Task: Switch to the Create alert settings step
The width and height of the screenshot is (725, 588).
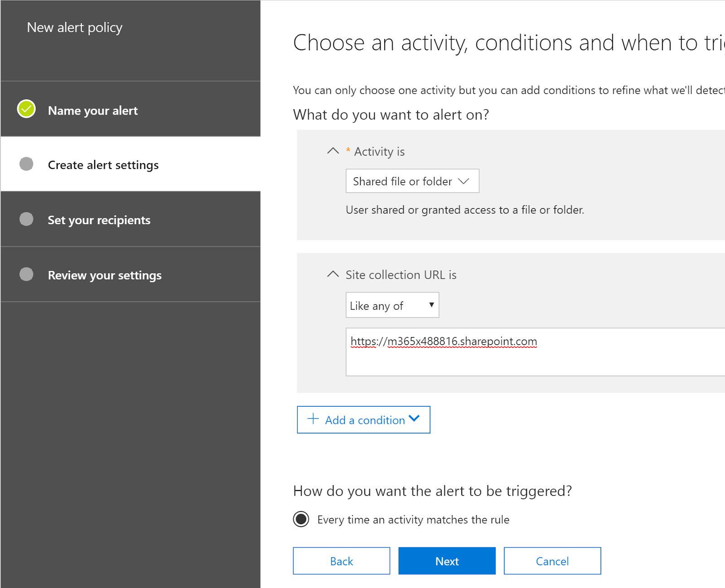Action: coord(103,164)
